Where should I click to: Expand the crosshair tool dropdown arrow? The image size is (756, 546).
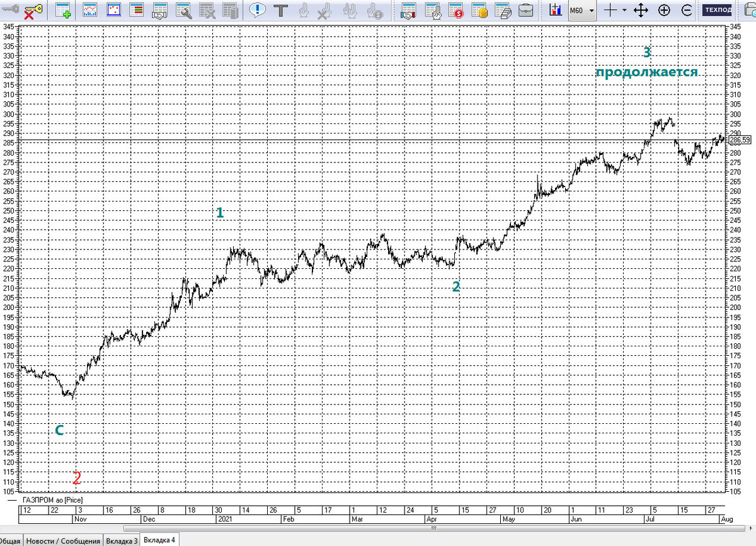click(x=624, y=10)
